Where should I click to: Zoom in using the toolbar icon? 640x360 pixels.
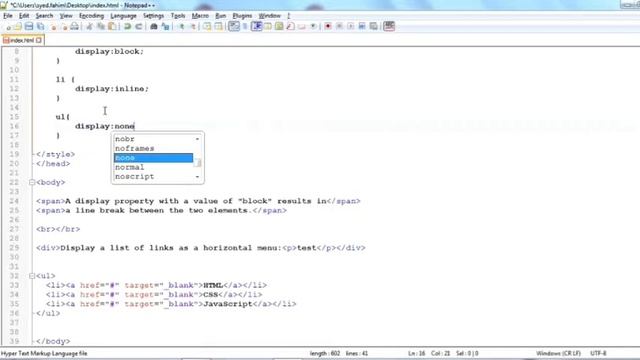[x=182, y=27]
